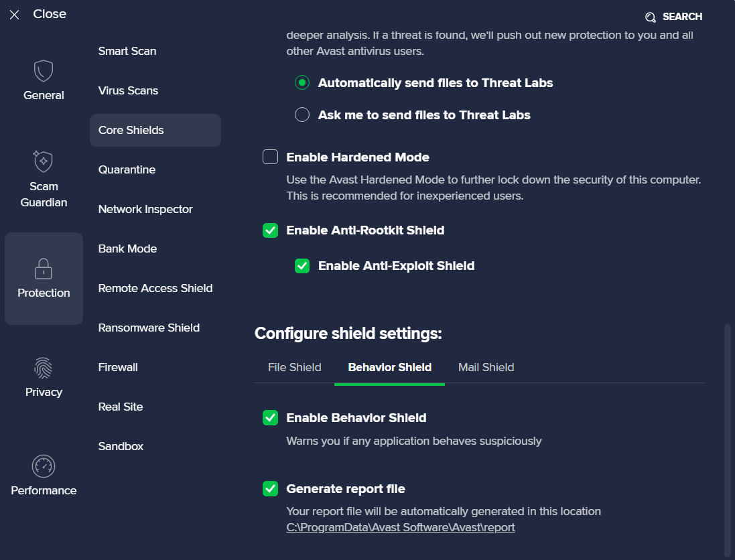Open the Avast report folder path link
Image resolution: width=735 pixels, height=560 pixels.
(401, 527)
